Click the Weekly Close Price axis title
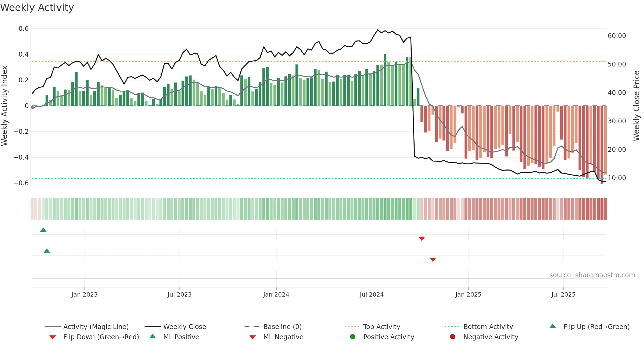The width and height of the screenshot is (644, 362). point(636,106)
